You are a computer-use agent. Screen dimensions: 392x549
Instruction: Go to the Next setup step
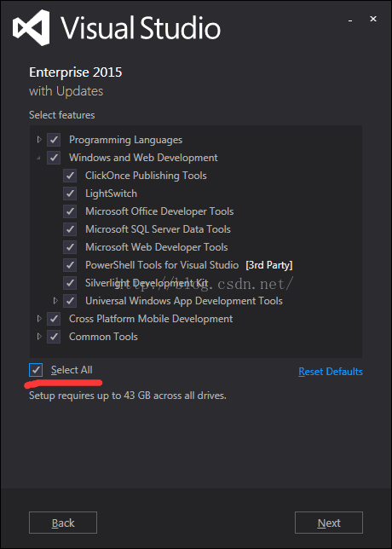[x=329, y=523]
